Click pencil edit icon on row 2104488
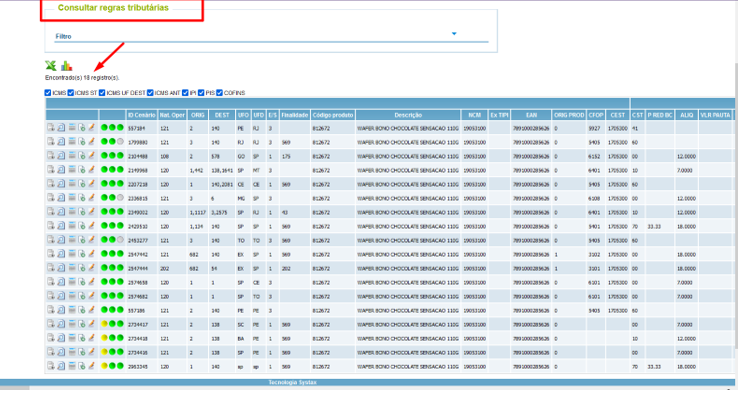742x397 pixels. coord(92,156)
